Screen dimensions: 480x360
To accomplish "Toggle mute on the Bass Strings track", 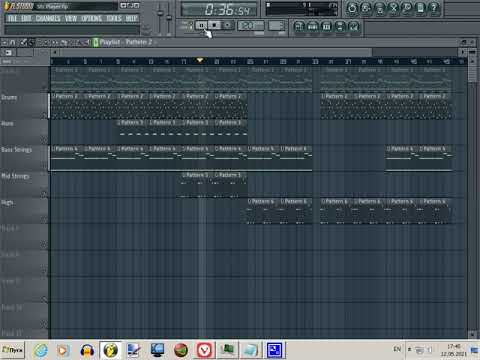I will pos(45,167).
